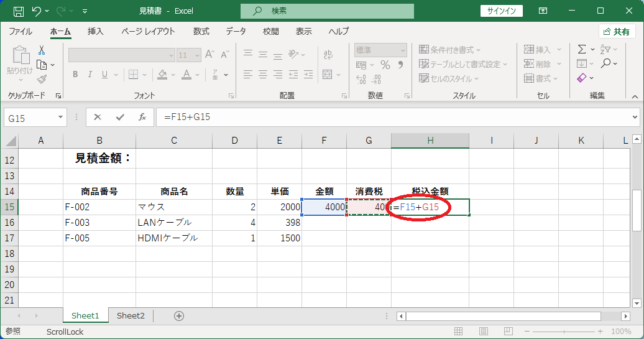Open the font name dropdown
644x339 pixels.
tap(172, 55)
